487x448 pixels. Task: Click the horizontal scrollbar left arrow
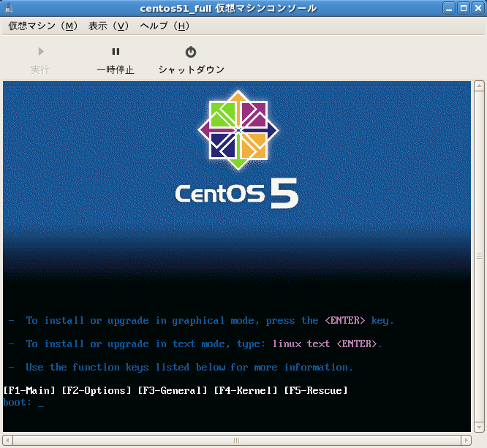click(x=7, y=440)
